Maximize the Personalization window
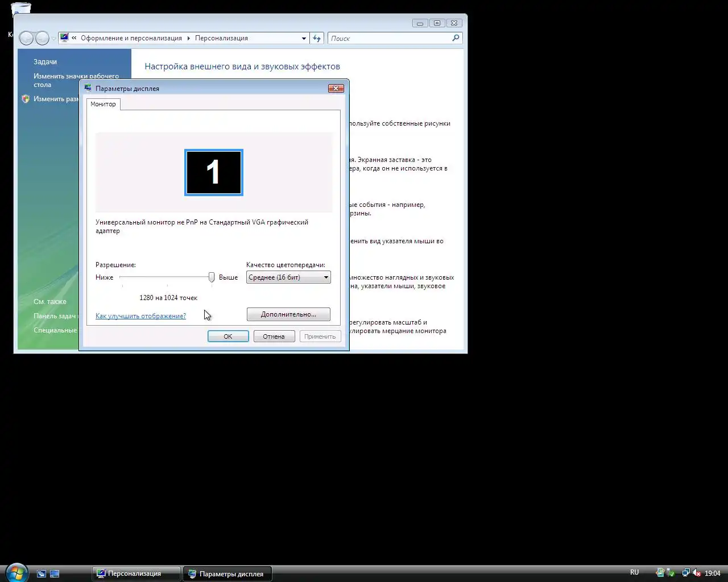 coord(437,23)
